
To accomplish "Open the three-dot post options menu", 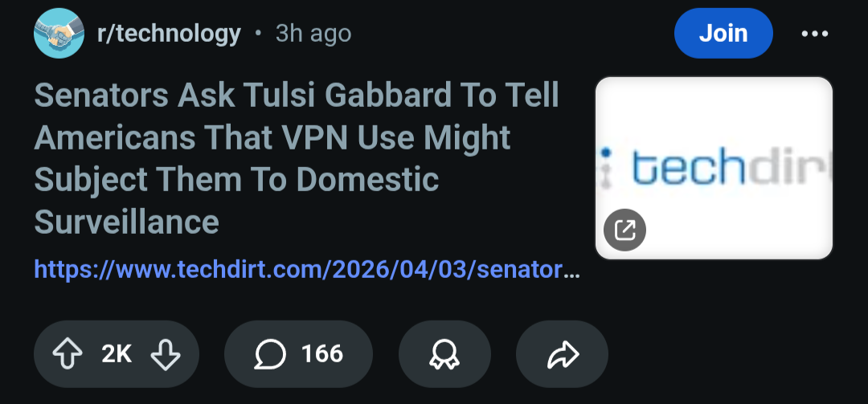I will point(814,34).
